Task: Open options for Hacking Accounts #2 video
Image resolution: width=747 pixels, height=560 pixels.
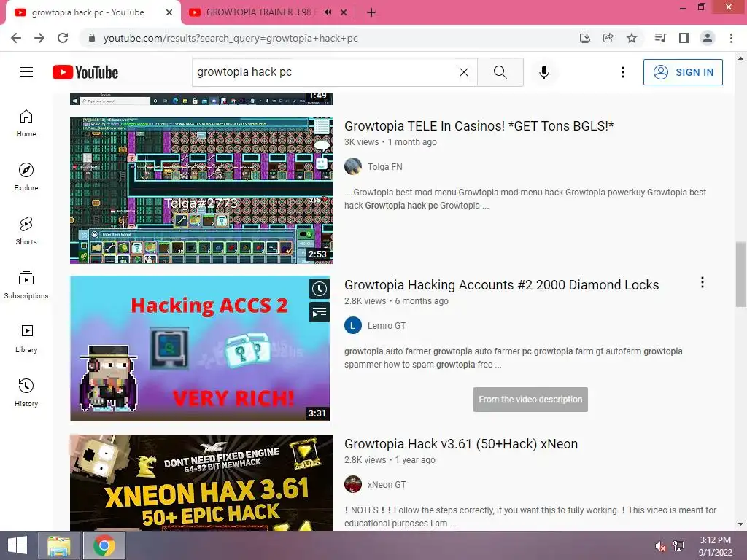Action: pos(703,283)
